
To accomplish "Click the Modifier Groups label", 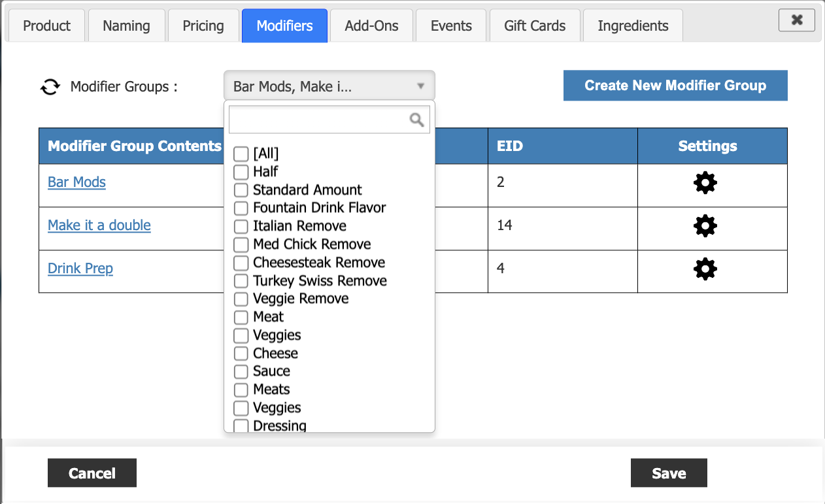I will [x=124, y=86].
